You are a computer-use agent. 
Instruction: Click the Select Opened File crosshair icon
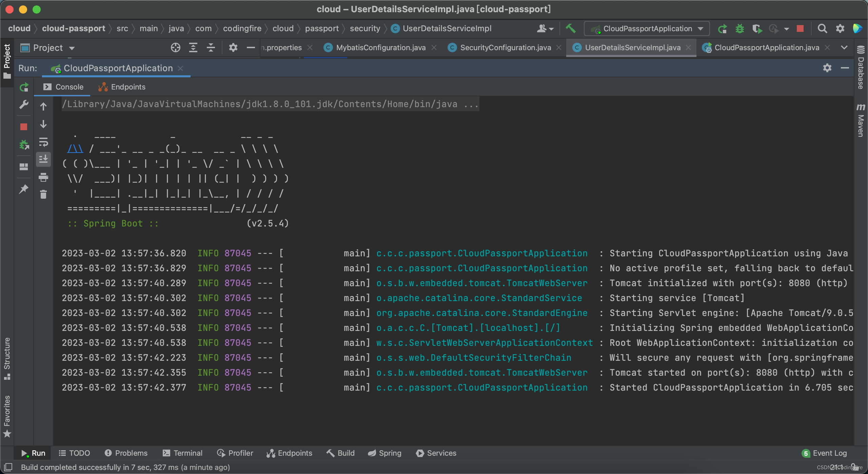tap(175, 48)
